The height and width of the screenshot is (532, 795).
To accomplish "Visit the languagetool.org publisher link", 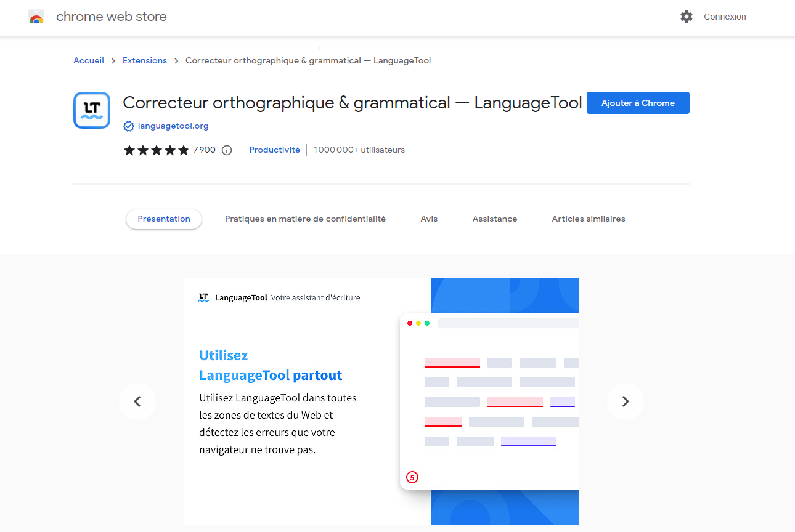I will pyautogui.click(x=173, y=126).
